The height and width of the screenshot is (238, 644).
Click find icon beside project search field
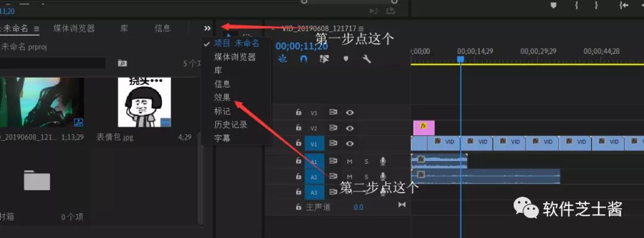pos(122,63)
